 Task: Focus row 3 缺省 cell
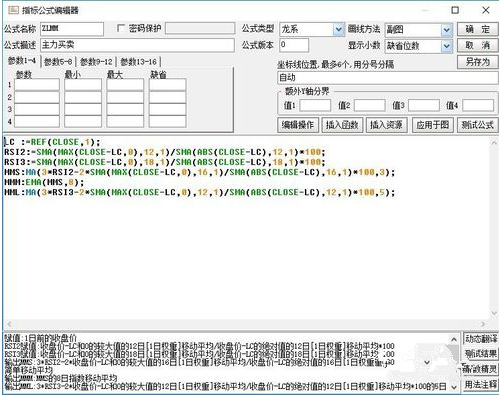(168, 109)
